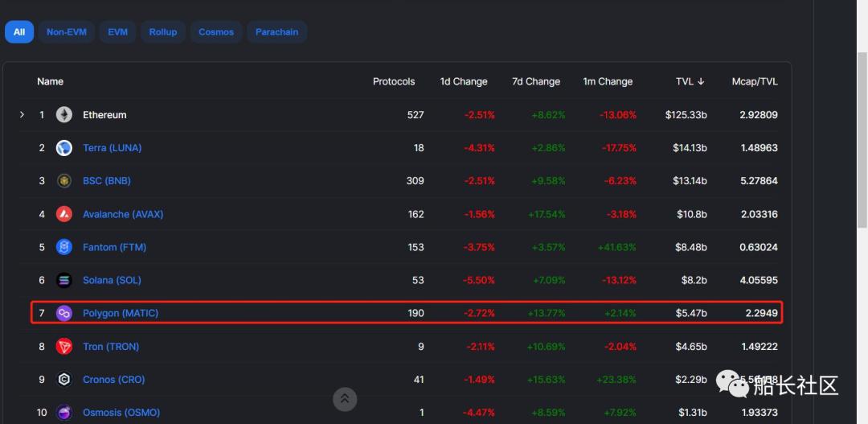The width and height of the screenshot is (868, 424).
Task: Open the Fantom (FTM) chain link
Action: [x=115, y=247]
